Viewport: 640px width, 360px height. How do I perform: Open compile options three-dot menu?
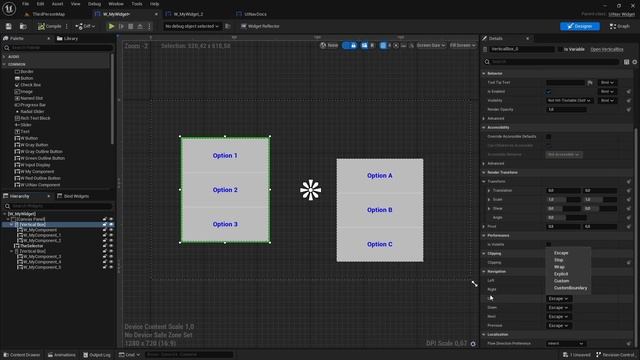67,26
